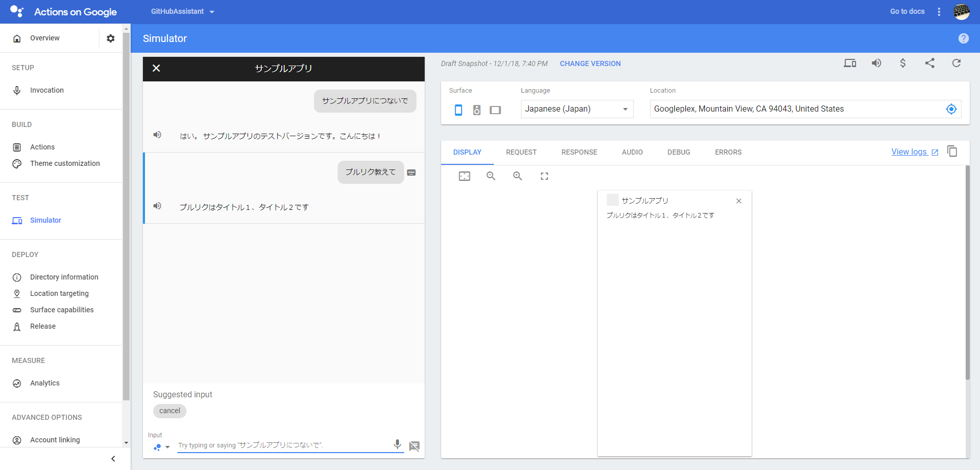Switch to the RESPONSE tab
This screenshot has height=470, width=980.
click(579, 152)
